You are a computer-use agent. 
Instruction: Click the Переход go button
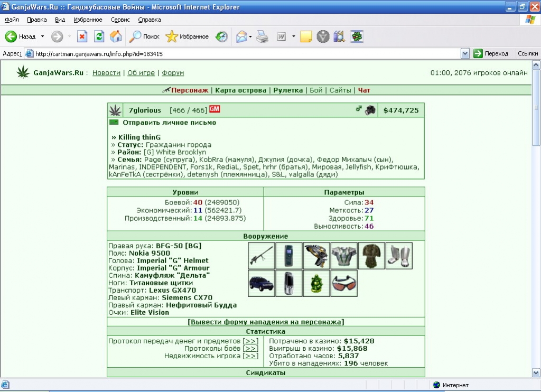pos(491,53)
